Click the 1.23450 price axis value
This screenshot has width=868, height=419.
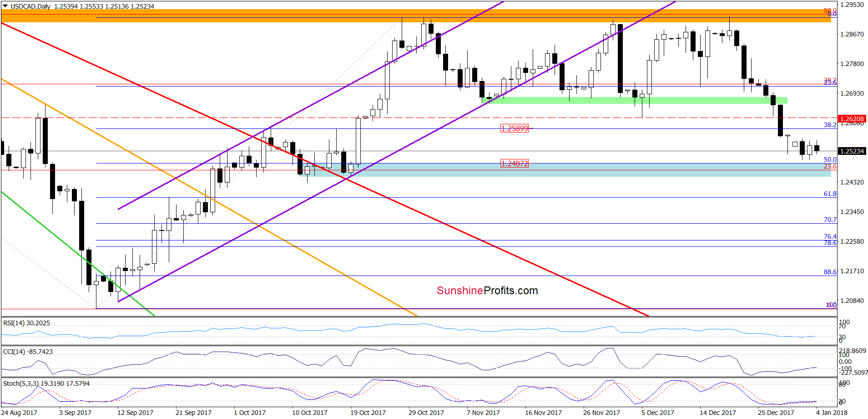[852, 212]
